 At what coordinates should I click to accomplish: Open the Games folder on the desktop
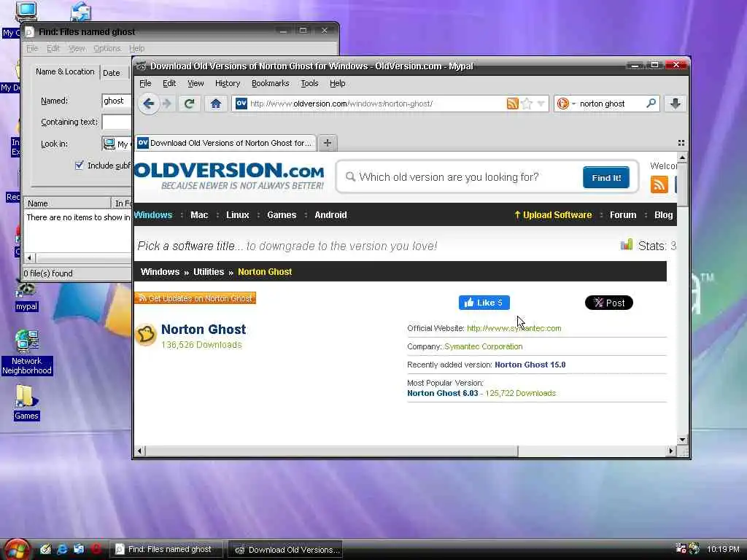point(26,402)
